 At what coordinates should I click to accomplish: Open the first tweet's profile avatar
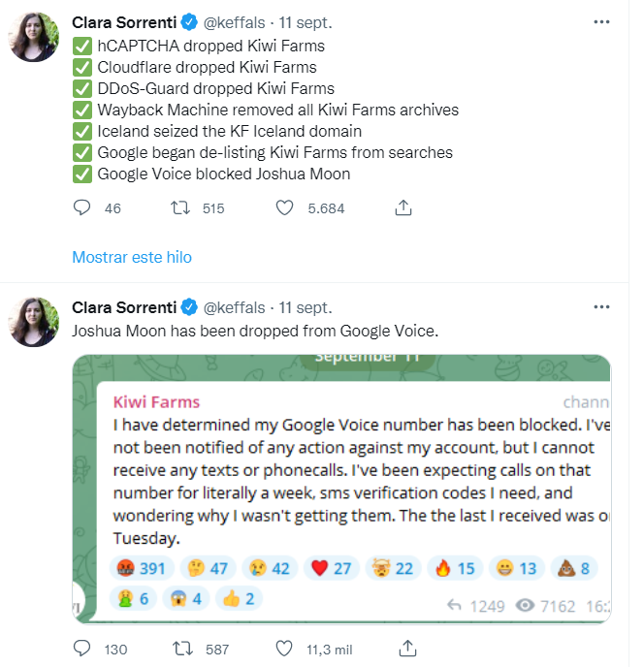(x=34, y=36)
